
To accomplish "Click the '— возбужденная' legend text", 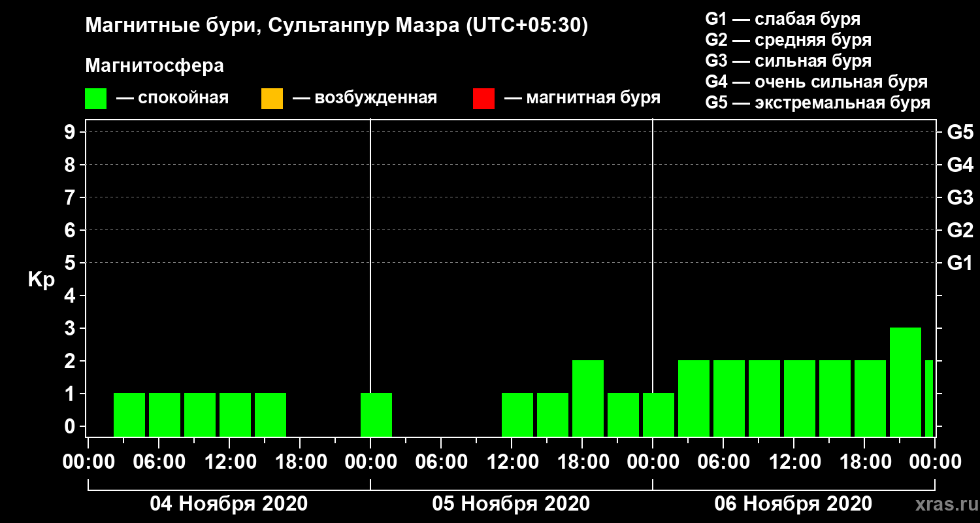I will (x=365, y=98).
